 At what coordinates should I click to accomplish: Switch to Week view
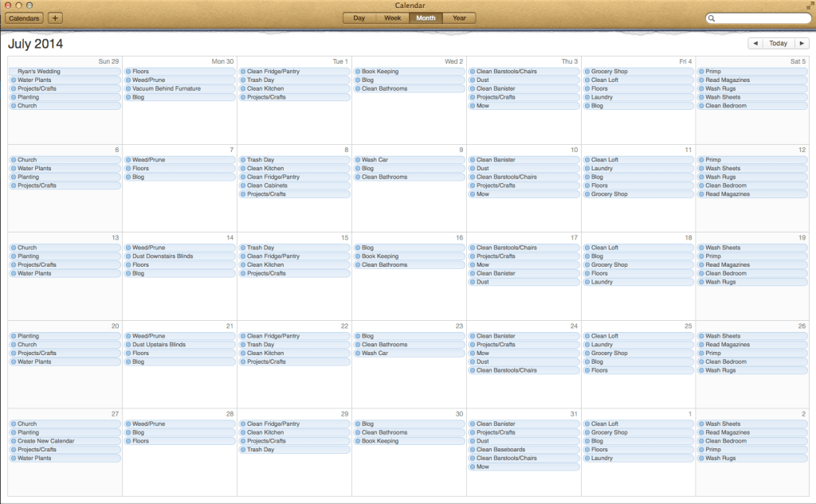[x=392, y=18]
